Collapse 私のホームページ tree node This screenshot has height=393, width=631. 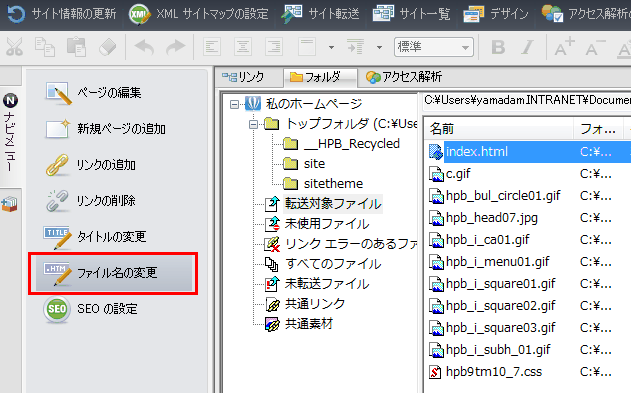[x=234, y=104]
